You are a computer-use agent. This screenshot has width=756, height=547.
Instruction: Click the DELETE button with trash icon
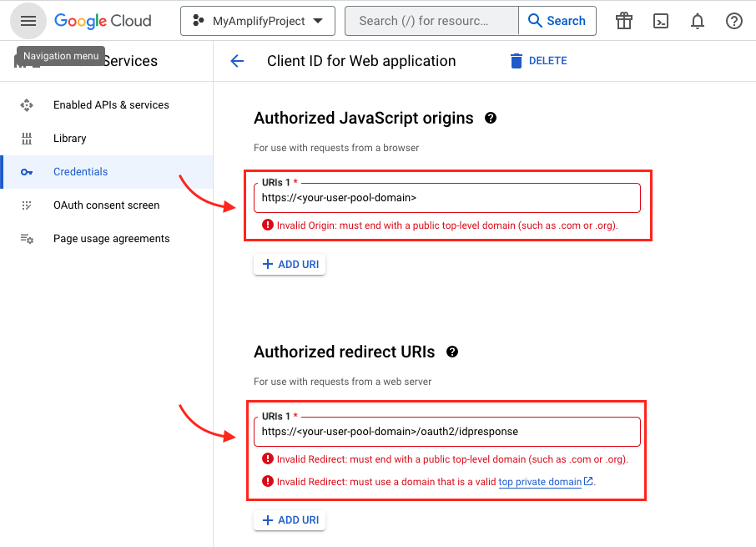[538, 61]
